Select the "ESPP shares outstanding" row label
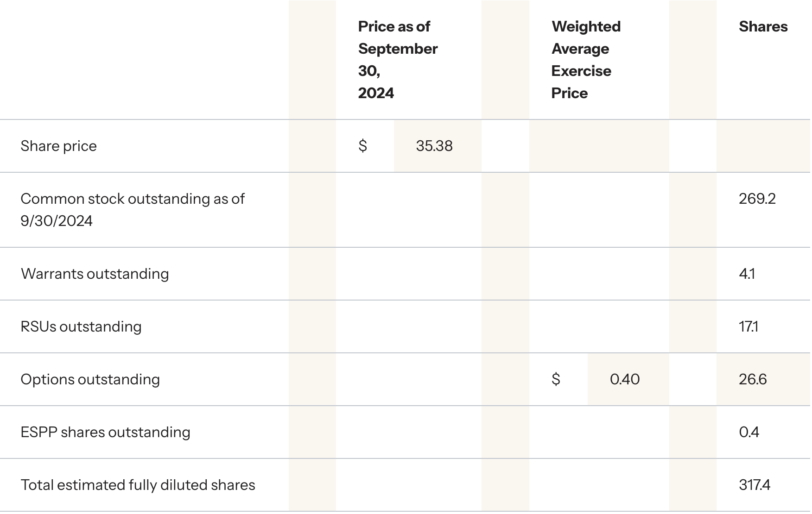 coord(105,432)
